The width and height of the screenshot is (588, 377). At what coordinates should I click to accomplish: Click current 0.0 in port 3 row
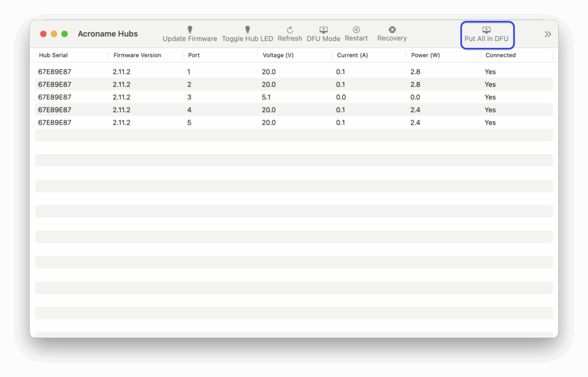click(x=341, y=97)
